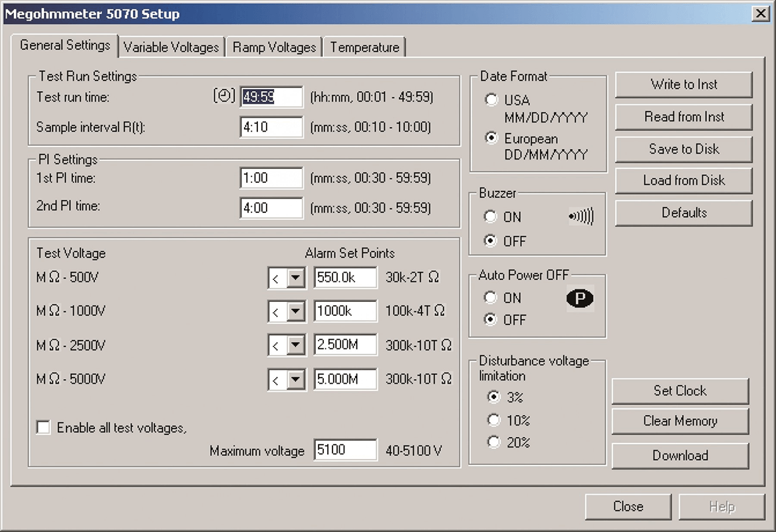Go to the Temperature tab
The width and height of the screenshot is (776, 532).
coord(364,47)
